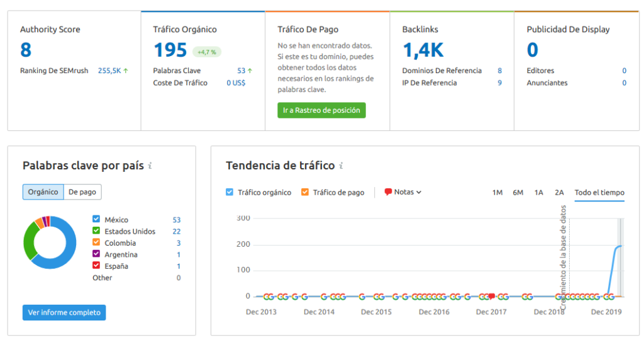This screenshot has width=644, height=340.
Task: Click the Dec 2013 axis label
Action: 261,312
